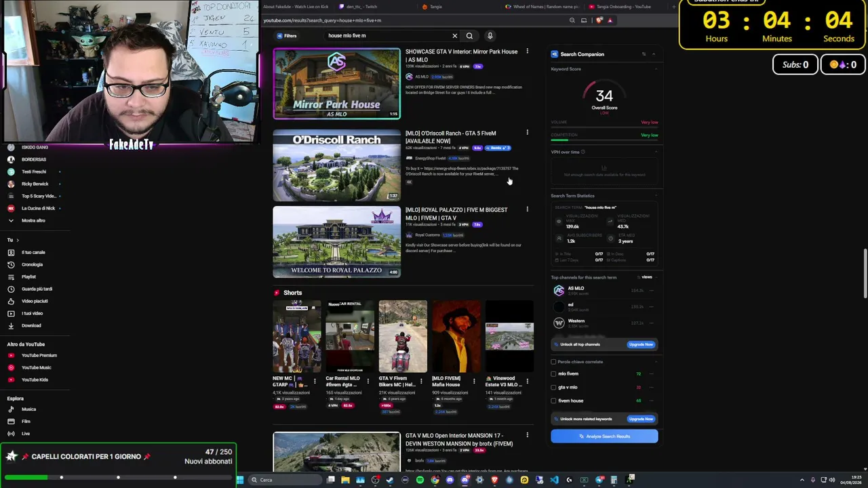Collapse the Keyword Score section
This screenshot has width=868, height=488.
coord(655,69)
